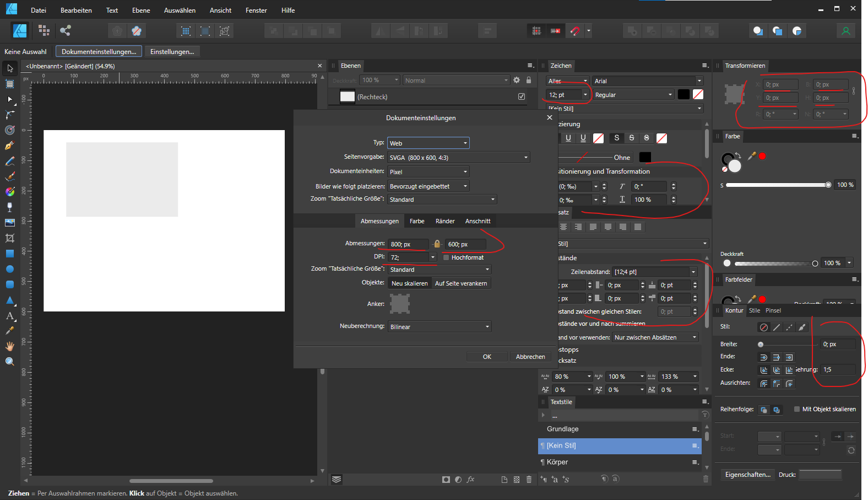
Task: Choose the no-stroke Stil option
Action: [x=764, y=327]
